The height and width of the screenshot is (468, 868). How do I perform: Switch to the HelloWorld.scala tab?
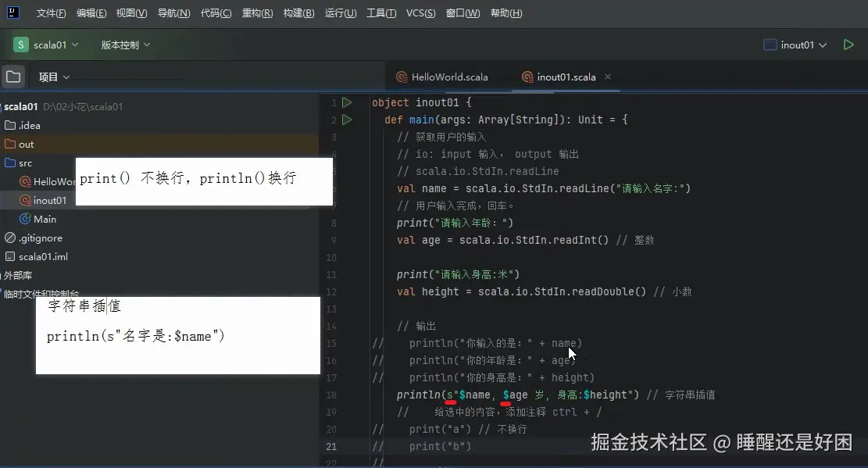(445, 77)
